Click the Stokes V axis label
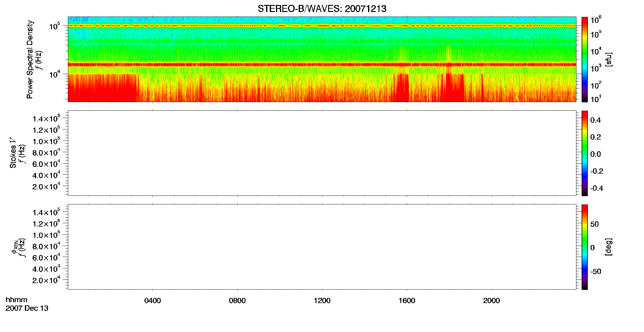The height and width of the screenshot is (332, 644). (x=13, y=153)
